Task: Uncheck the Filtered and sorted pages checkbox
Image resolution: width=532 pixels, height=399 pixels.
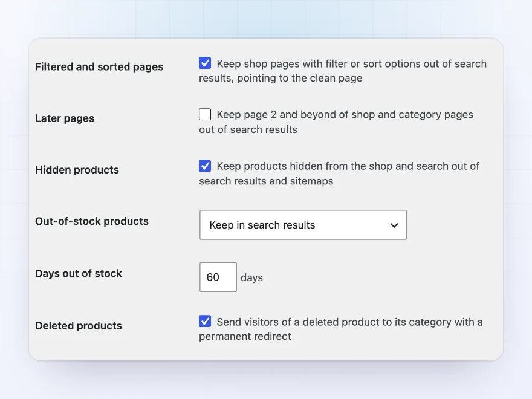Action: 205,63
